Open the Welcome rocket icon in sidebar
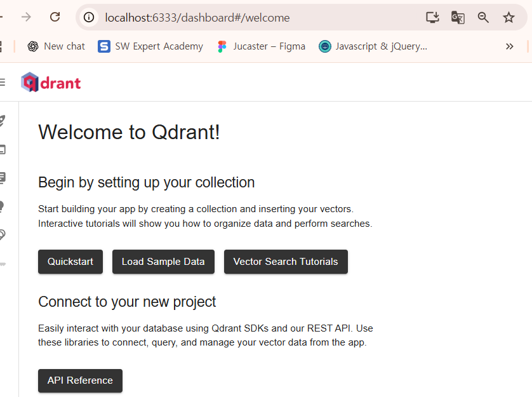Viewport: 532px width, 397px height. pyautogui.click(x=2, y=121)
